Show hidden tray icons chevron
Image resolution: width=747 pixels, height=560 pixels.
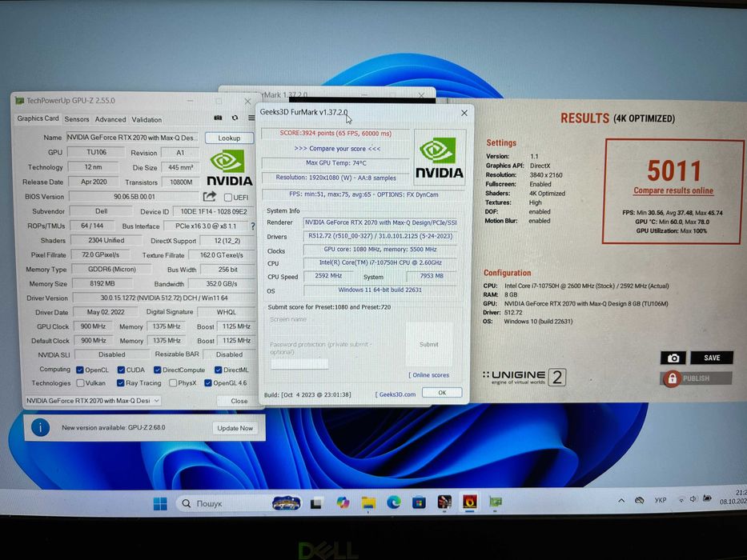(x=621, y=501)
